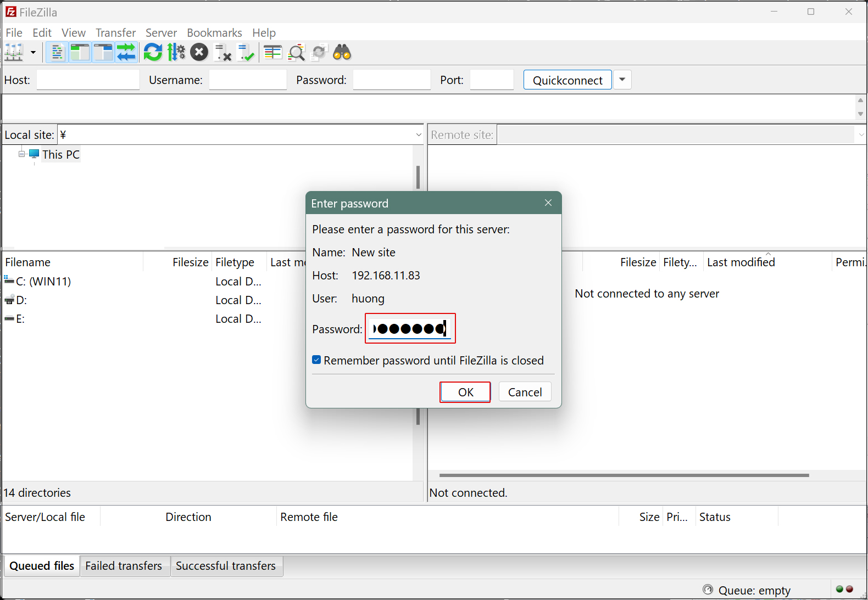Uncheck Remember password until FileZilla is closed
This screenshot has width=868, height=600.
tap(316, 360)
